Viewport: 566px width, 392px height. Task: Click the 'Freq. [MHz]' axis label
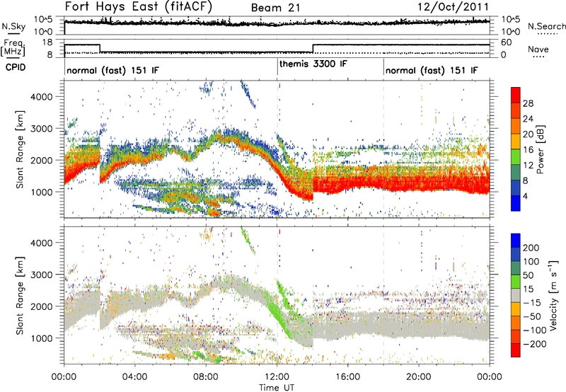click(x=13, y=48)
